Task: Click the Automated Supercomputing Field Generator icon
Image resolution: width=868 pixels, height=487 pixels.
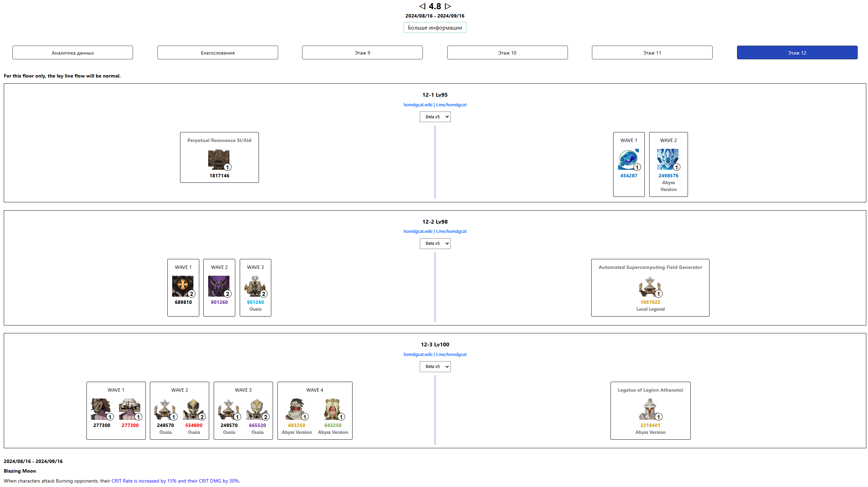Action: click(650, 286)
